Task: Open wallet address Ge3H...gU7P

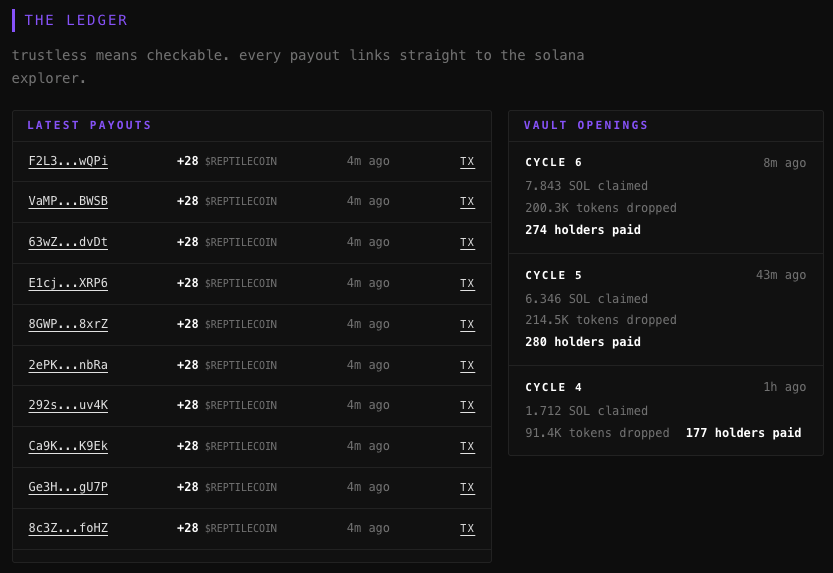Action: click(68, 487)
